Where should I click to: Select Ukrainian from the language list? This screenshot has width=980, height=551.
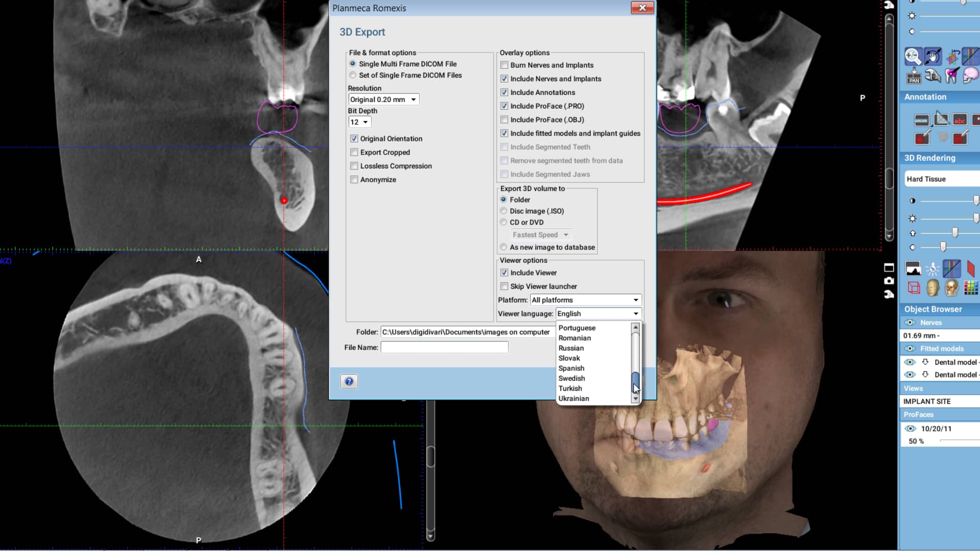point(573,397)
